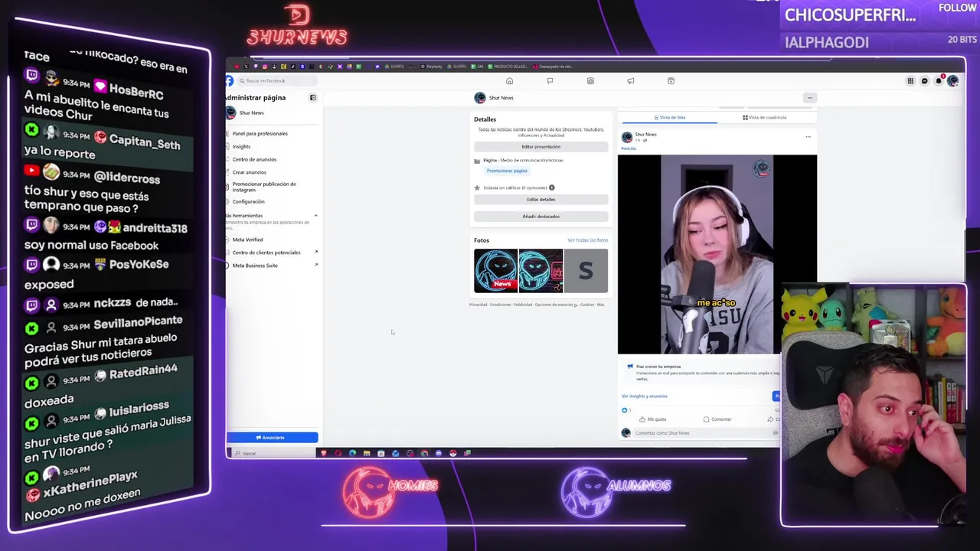The image size is (980, 551).
Task: Click the 'Privacidad' footer link
Action: pos(478,305)
